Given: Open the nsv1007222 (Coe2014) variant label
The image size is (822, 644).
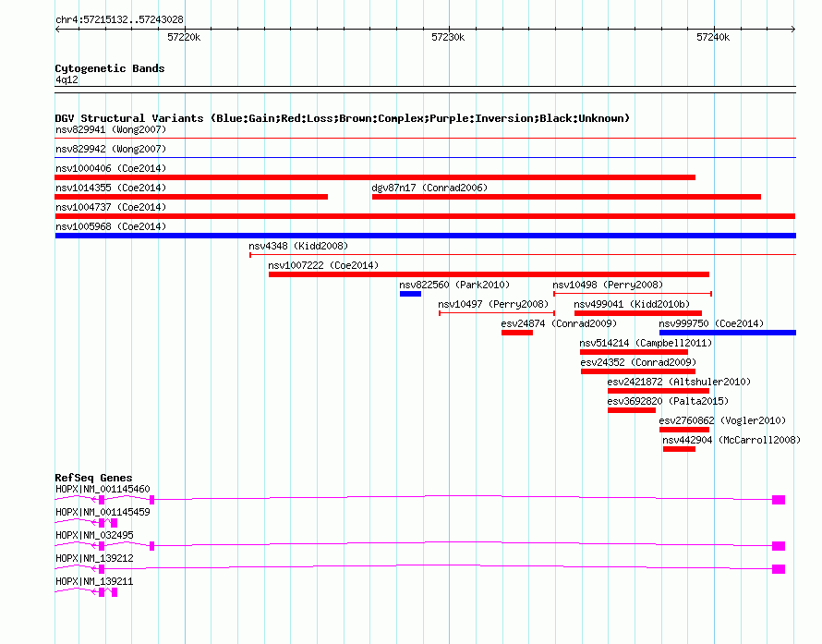Looking at the screenshot, I should (323, 265).
